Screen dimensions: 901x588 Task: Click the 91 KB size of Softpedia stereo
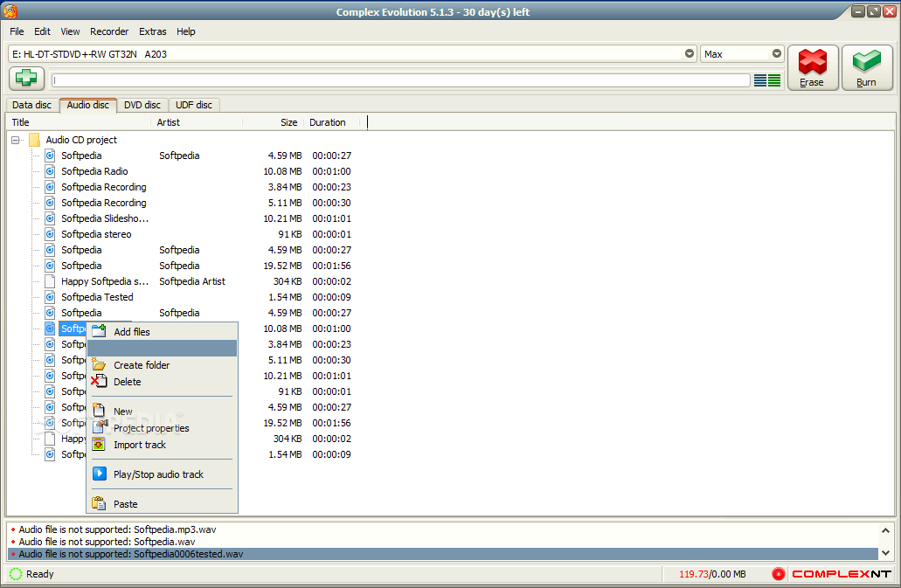(289, 234)
